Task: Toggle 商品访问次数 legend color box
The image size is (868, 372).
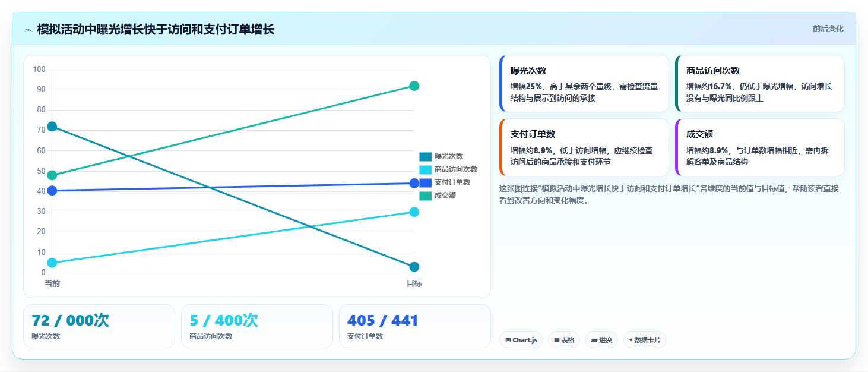Action: click(426, 169)
